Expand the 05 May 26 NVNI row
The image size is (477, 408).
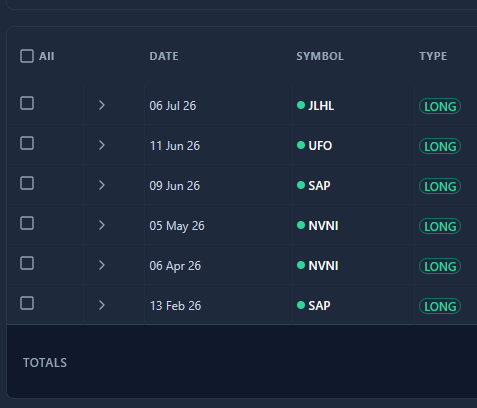[x=102, y=225]
